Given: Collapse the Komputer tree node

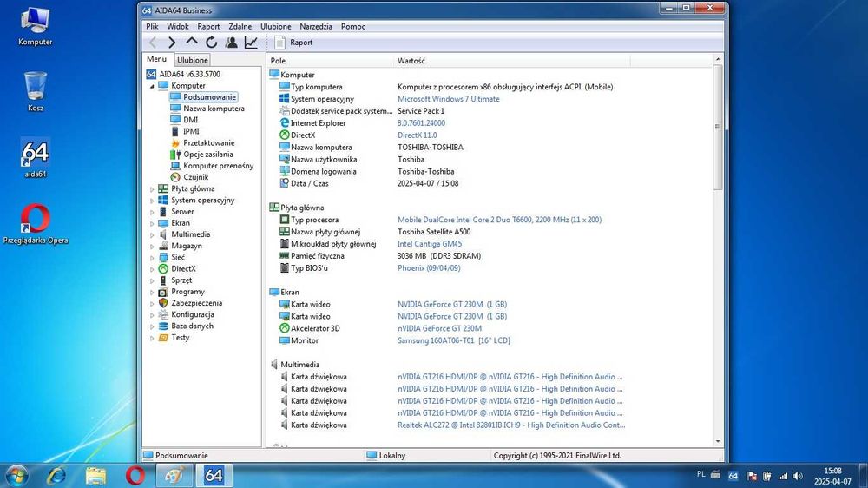Looking at the screenshot, I should 152,86.
